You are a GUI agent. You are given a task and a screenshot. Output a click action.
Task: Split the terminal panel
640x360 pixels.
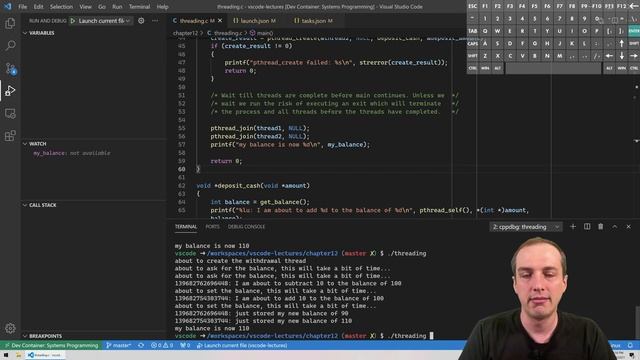[x=587, y=227]
